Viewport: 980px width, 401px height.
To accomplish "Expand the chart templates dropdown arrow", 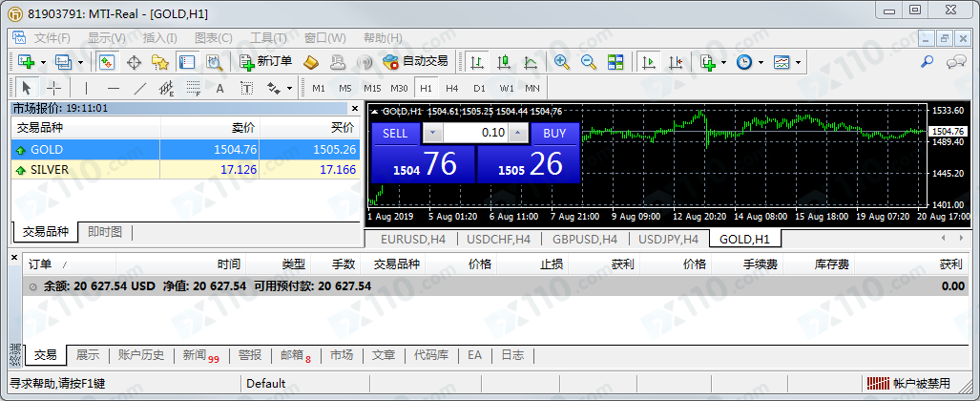I will pyautogui.click(x=798, y=62).
